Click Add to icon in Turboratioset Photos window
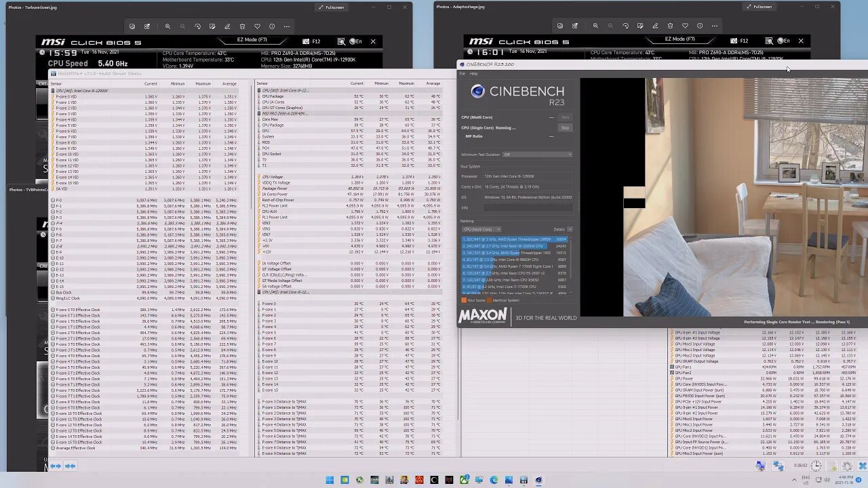The height and width of the screenshot is (488, 868). click(x=147, y=26)
